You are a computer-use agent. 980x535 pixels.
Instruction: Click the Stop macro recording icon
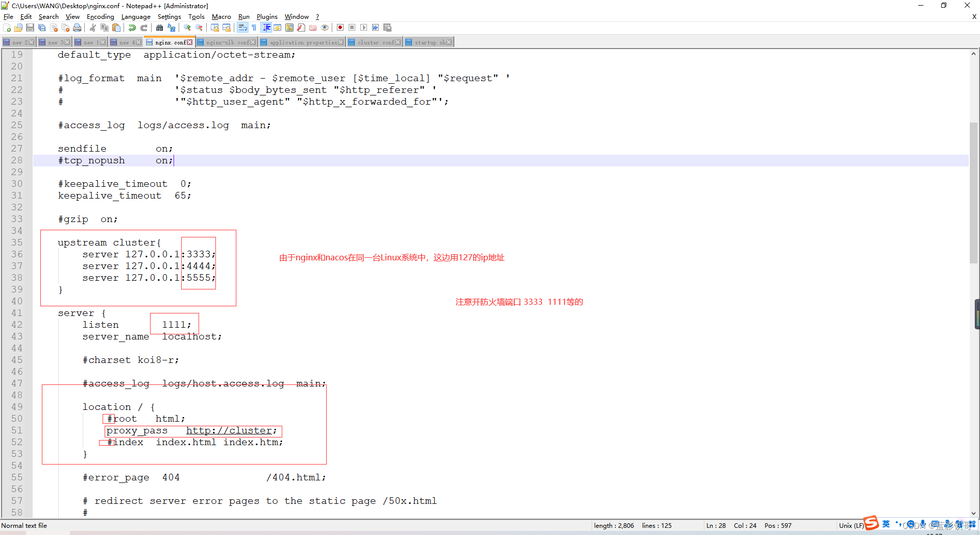pos(352,28)
